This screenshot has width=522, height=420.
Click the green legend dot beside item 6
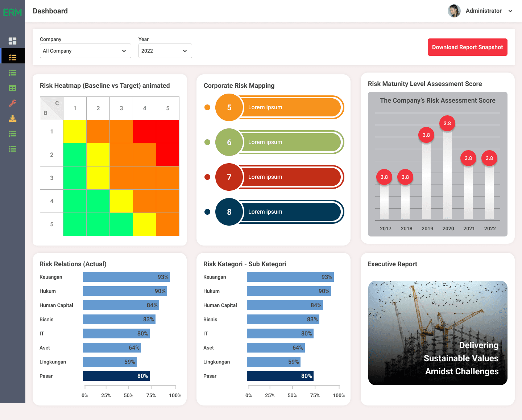207,142
